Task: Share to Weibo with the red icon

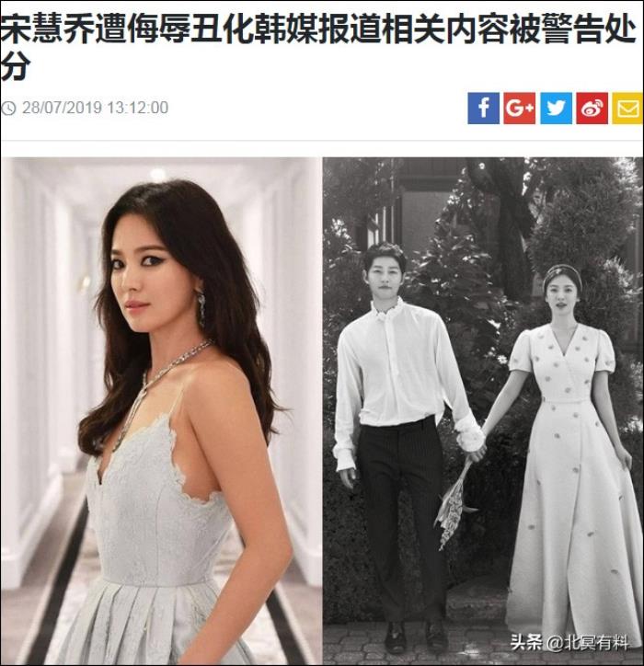Action: 592,108
